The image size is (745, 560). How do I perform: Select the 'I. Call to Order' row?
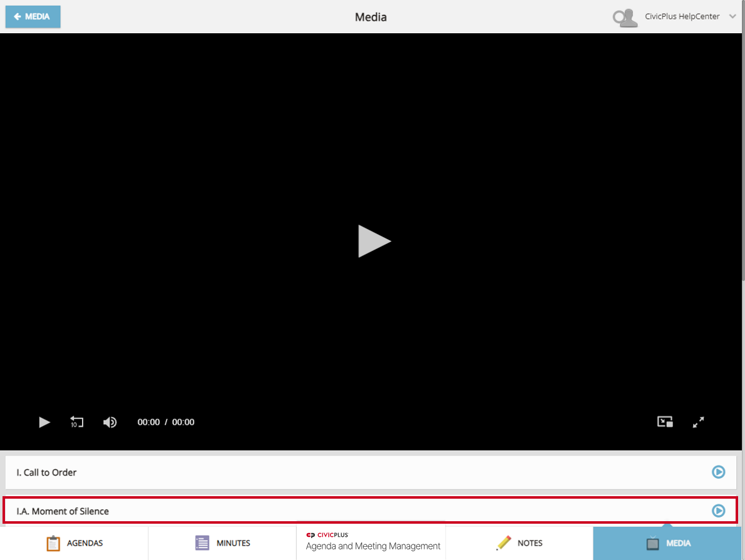click(371, 472)
